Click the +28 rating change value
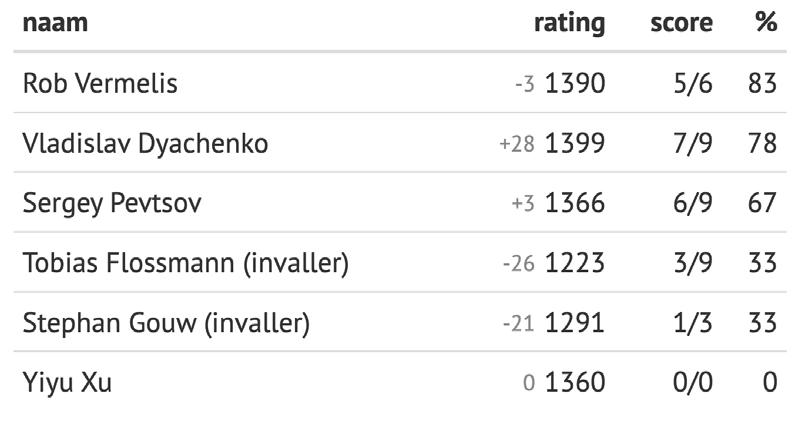The image size is (805, 432). click(x=517, y=144)
